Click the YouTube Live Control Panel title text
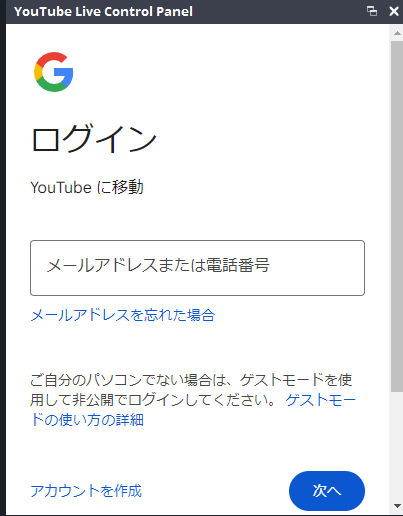The image size is (403, 516). (x=103, y=11)
